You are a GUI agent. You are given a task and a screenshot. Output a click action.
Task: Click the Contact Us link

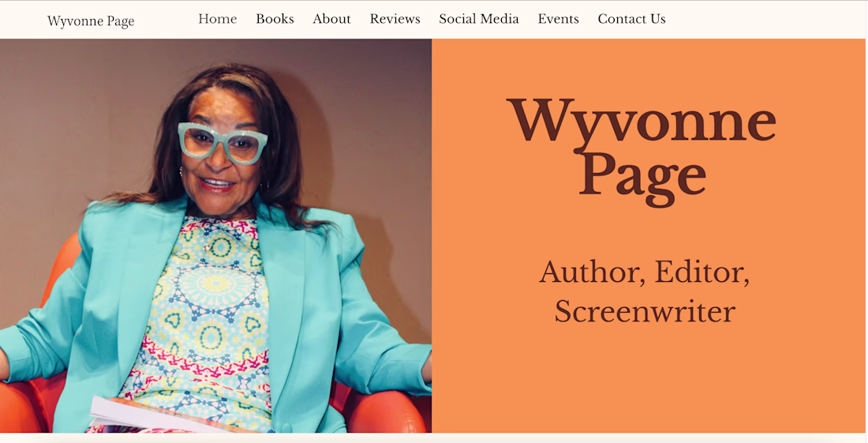click(631, 20)
